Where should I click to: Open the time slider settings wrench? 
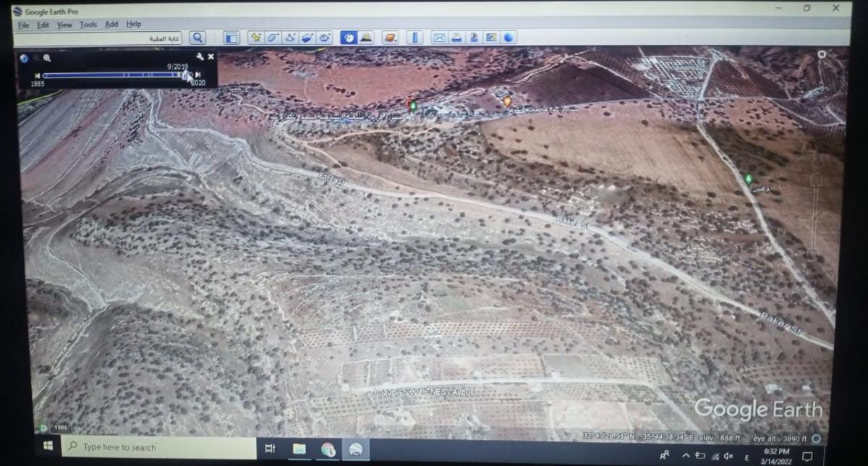pos(200,56)
